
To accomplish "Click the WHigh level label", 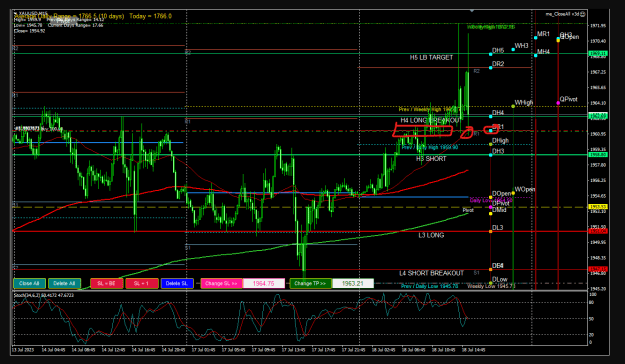I will pyautogui.click(x=524, y=102).
